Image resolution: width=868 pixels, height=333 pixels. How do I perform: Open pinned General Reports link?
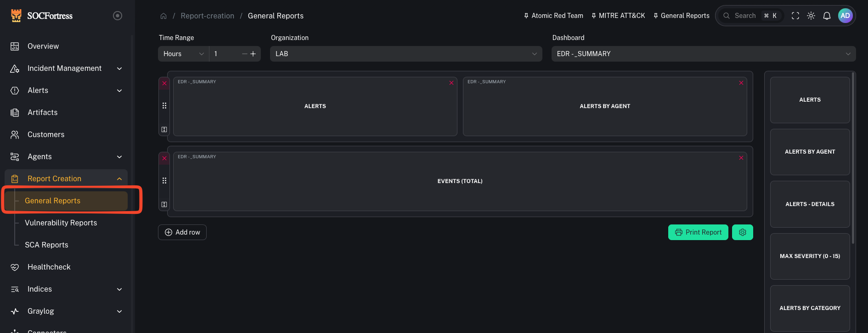point(681,16)
